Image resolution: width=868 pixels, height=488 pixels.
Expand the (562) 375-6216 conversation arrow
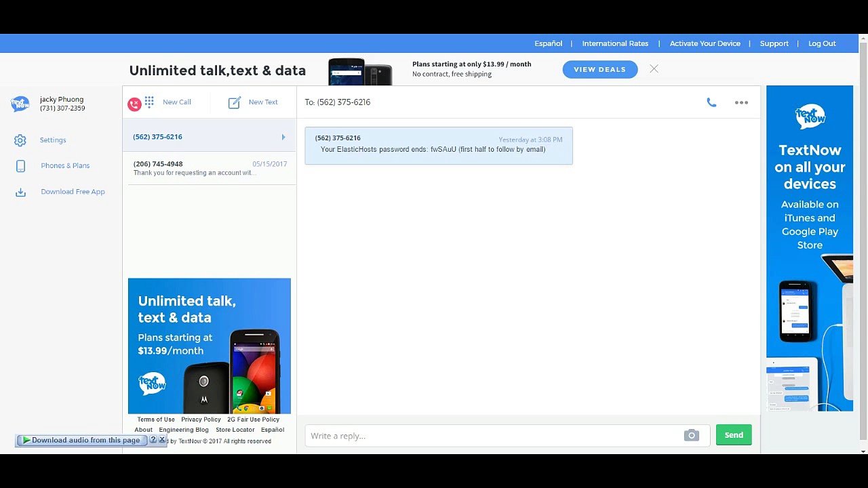click(283, 137)
